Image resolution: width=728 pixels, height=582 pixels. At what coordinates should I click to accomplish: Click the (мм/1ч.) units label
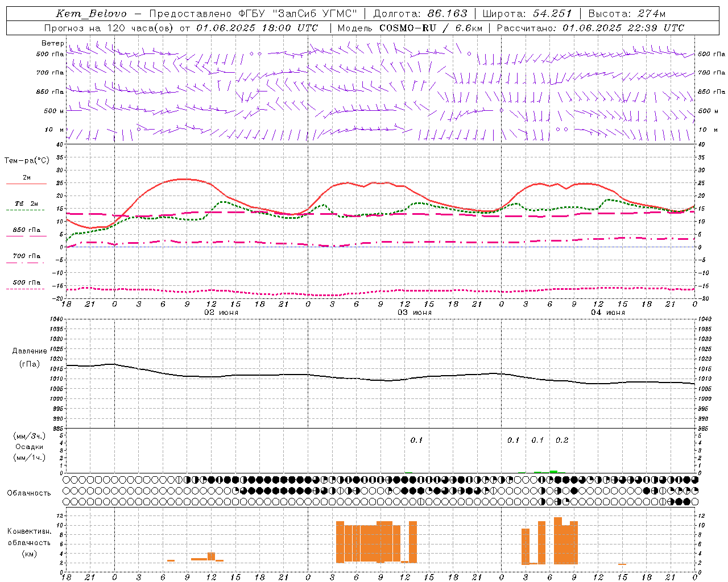pyautogui.click(x=30, y=458)
